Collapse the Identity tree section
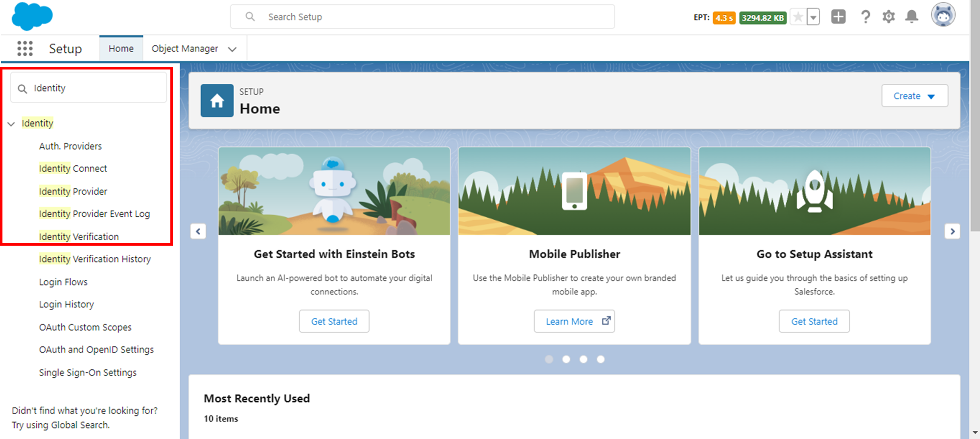The width and height of the screenshot is (980, 439). tap(11, 124)
